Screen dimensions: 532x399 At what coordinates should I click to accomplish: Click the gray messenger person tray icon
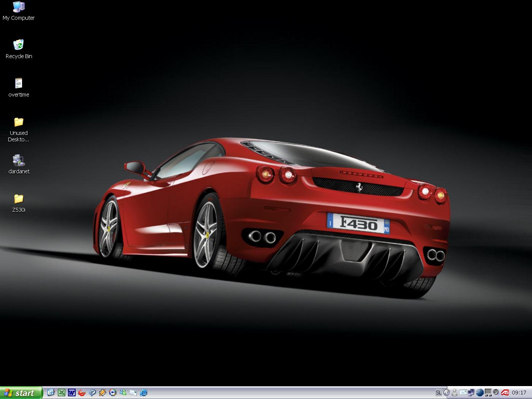pos(454,393)
